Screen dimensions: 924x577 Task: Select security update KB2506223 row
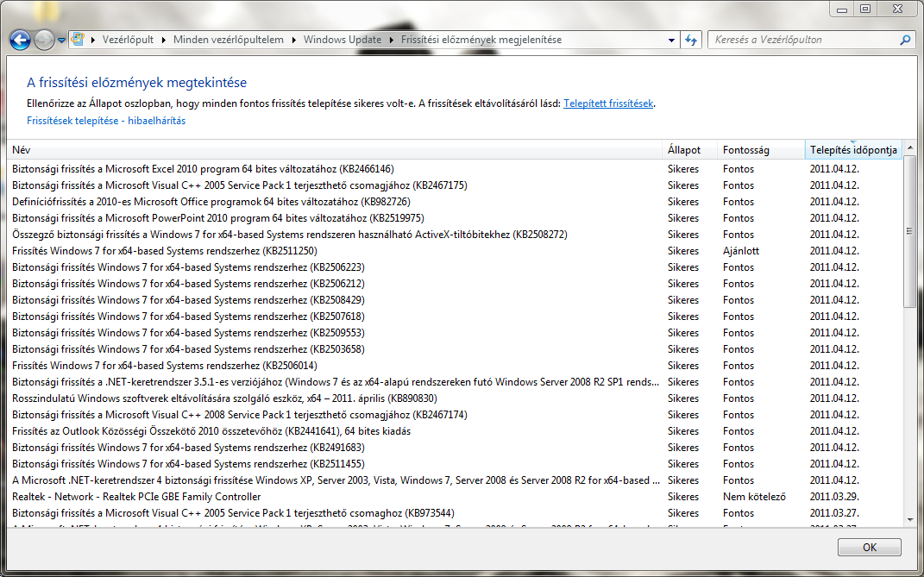(455, 267)
